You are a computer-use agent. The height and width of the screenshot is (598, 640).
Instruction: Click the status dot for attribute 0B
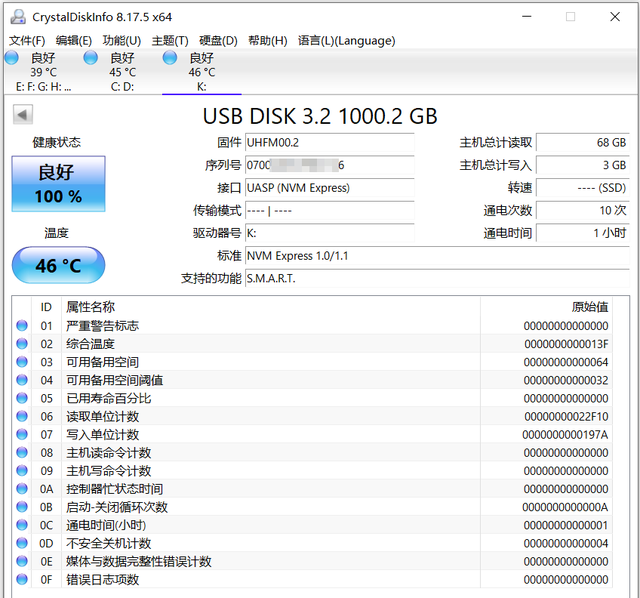[x=22, y=507]
